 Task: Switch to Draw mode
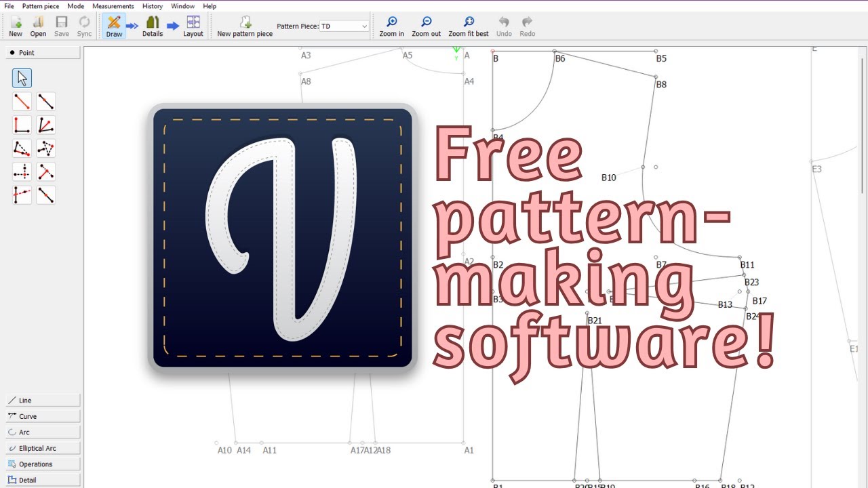(x=114, y=26)
